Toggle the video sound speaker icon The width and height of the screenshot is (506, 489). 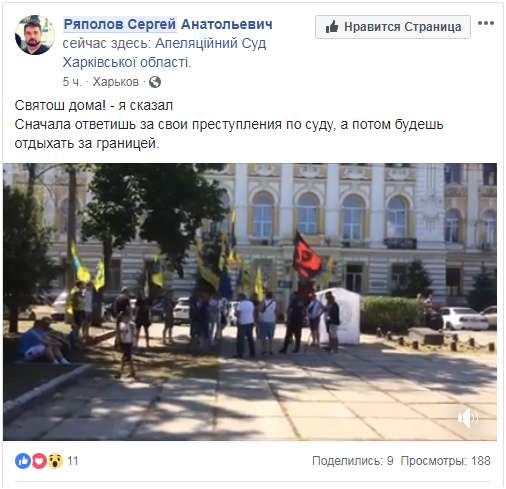(468, 418)
